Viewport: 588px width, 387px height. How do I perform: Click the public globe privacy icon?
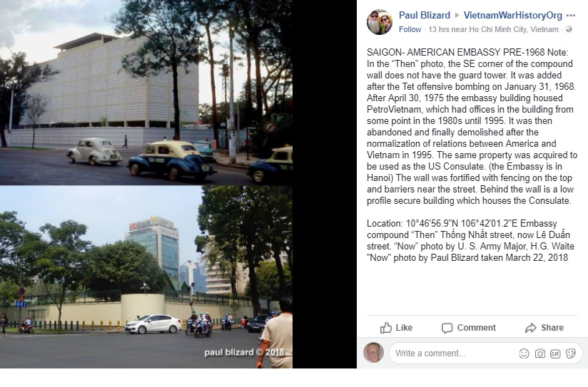569,29
